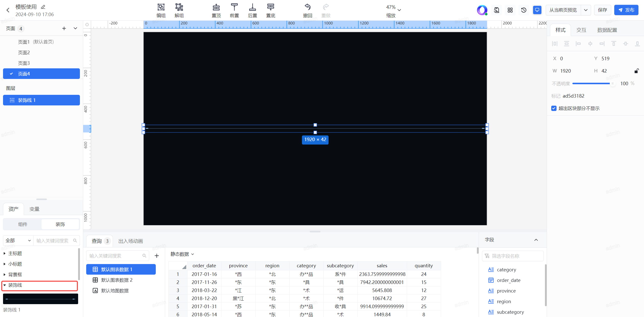This screenshot has height=317, width=644.
Task: Open the 静态数据 data source dropdown
Action: coord(182,254)
